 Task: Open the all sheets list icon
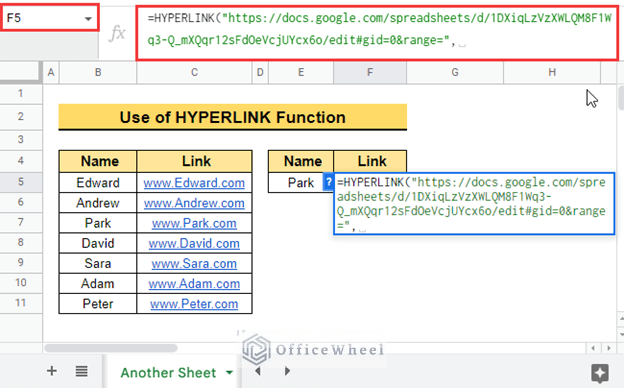coord(82,371)
